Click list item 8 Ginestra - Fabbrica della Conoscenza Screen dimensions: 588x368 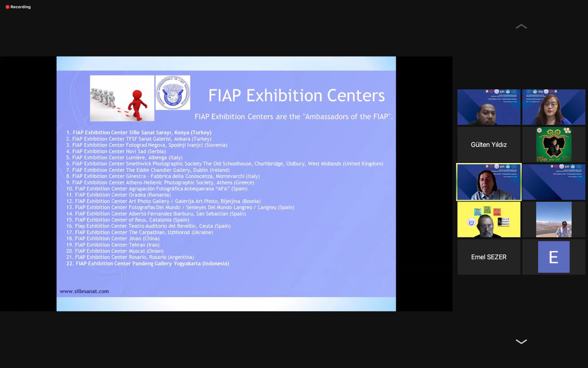(x=163, y=176)
